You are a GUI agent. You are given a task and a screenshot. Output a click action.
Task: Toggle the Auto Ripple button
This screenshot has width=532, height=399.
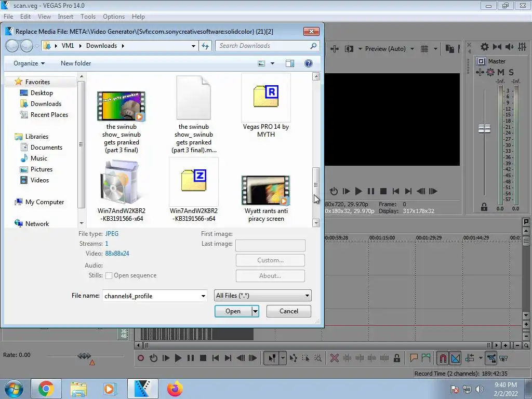coord(470,358)
